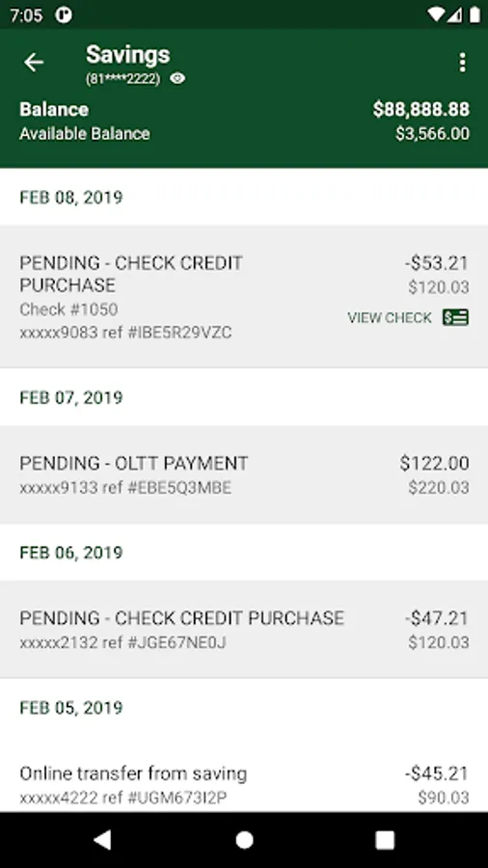Open VIEW CHECK for Check #1050
Screen dimensions: 488x868
[390, 317]
